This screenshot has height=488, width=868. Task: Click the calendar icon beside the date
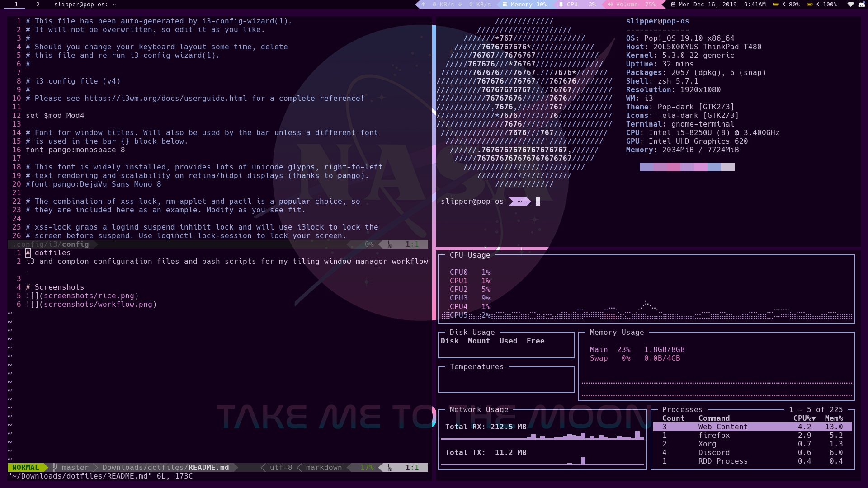tap(673, 5)
